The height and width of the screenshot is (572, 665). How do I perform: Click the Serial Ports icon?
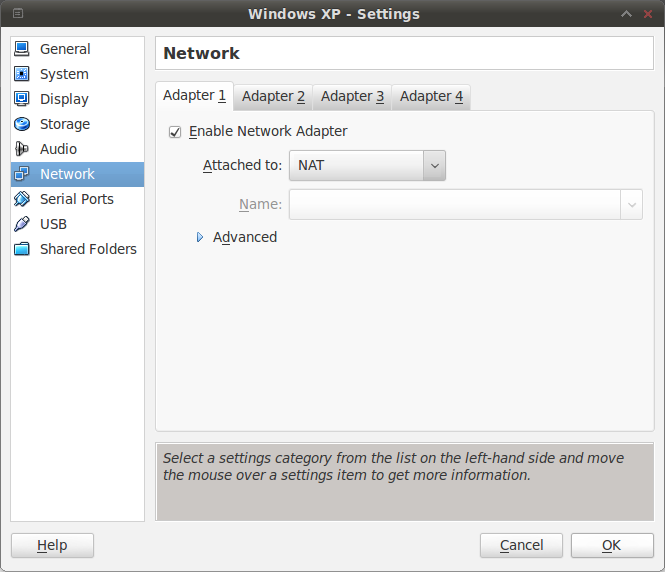tap(22, 199)
